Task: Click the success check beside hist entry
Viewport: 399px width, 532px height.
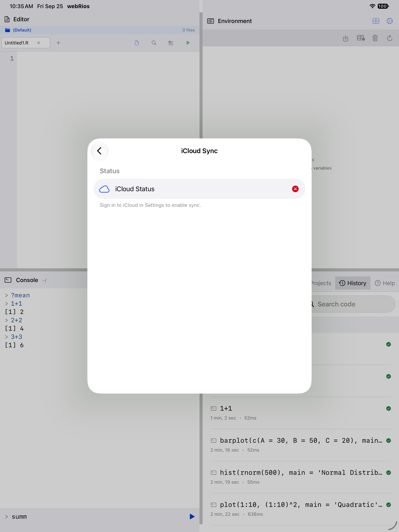Action: point(388,473)
